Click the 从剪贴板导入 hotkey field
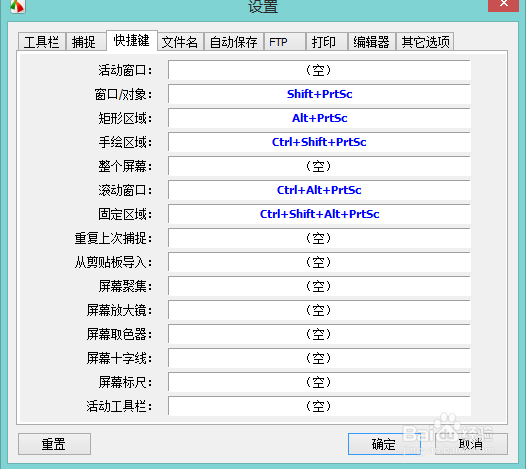526x469 pixels. point(319,262)
